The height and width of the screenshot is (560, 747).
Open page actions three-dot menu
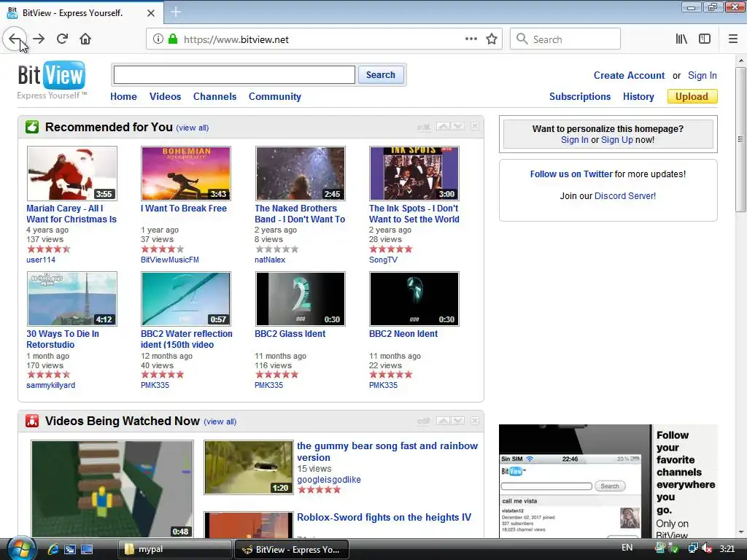point(471,39)
